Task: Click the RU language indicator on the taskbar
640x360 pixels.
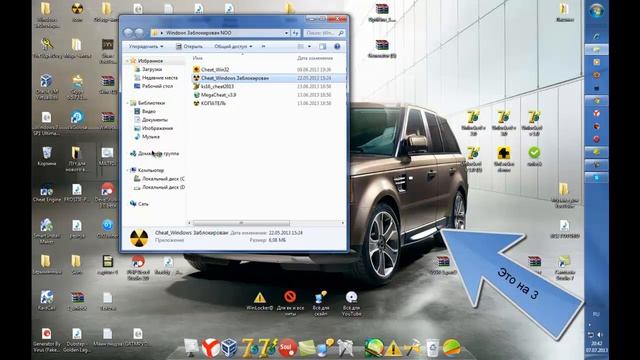Action: (596, 314)
